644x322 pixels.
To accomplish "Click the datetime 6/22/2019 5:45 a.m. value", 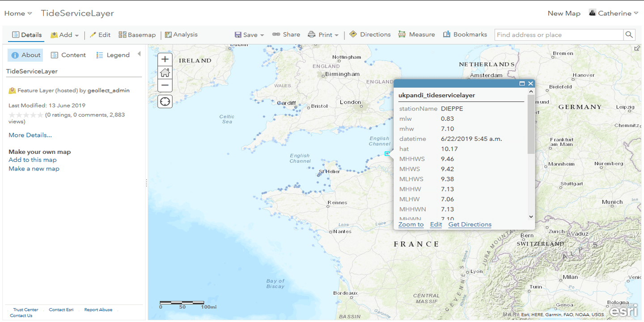I will pyautogui.click(x=471, y=139).
